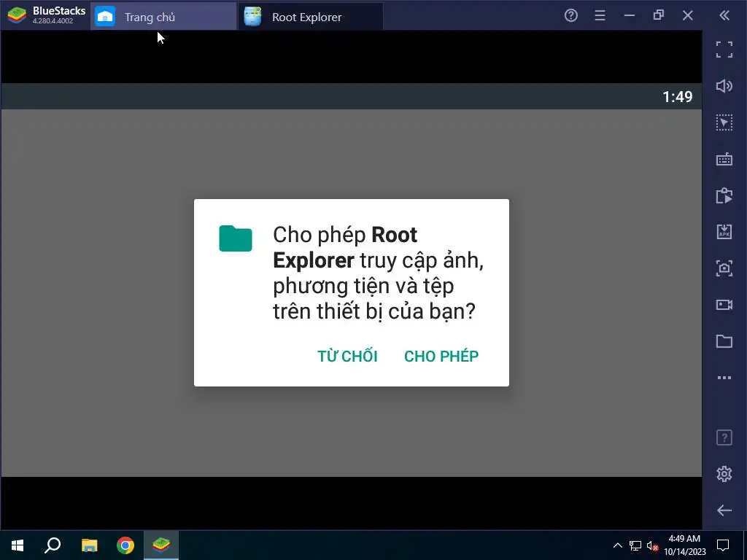The image size is (747, 560).
Task: Open sidebar help guide icon
Action: click(724, 437)
